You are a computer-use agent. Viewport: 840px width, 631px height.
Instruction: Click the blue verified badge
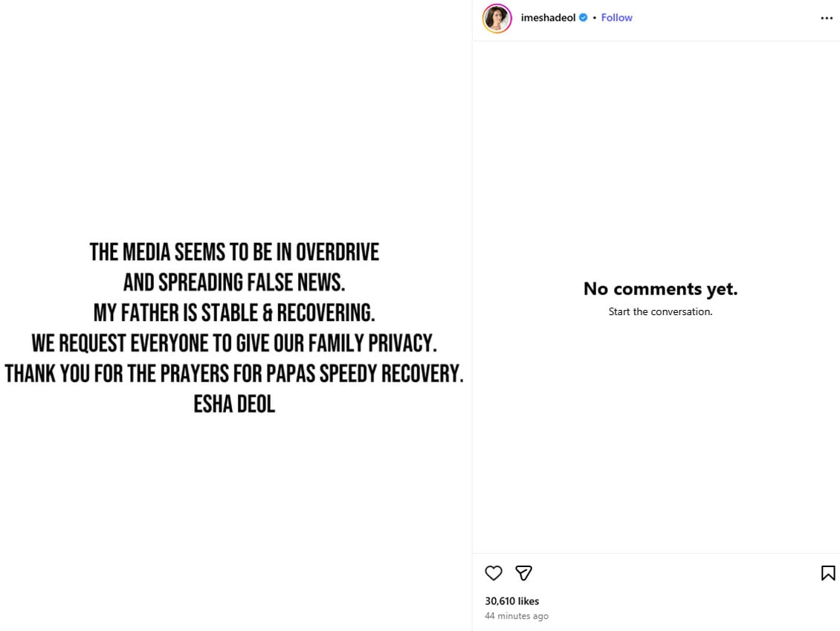pyautogui.click(x=584, y=18)
